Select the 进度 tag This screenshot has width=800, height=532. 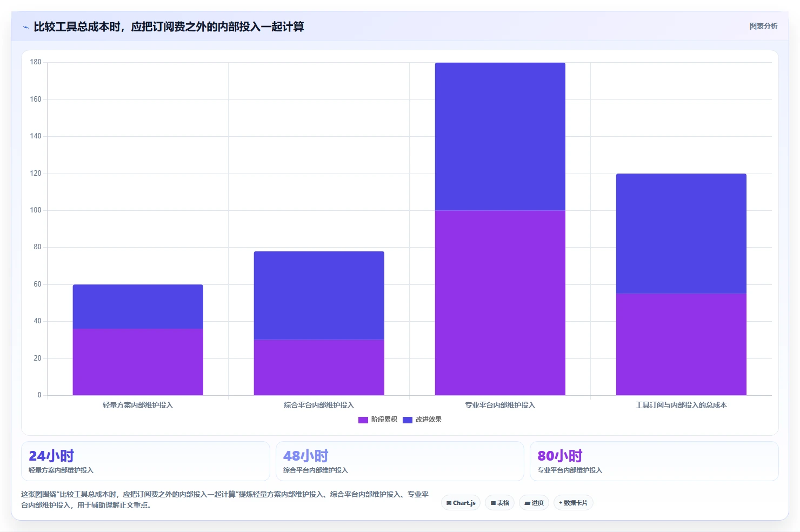534,503
